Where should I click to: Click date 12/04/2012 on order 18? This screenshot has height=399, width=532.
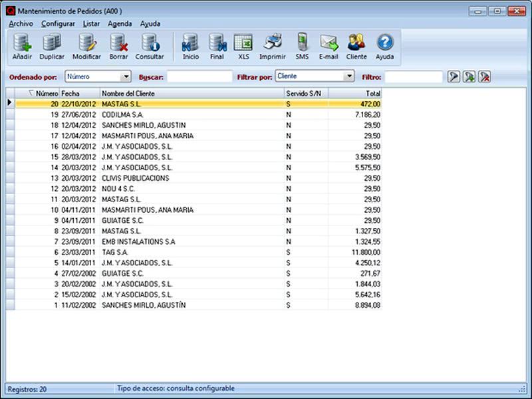(78, 125)
